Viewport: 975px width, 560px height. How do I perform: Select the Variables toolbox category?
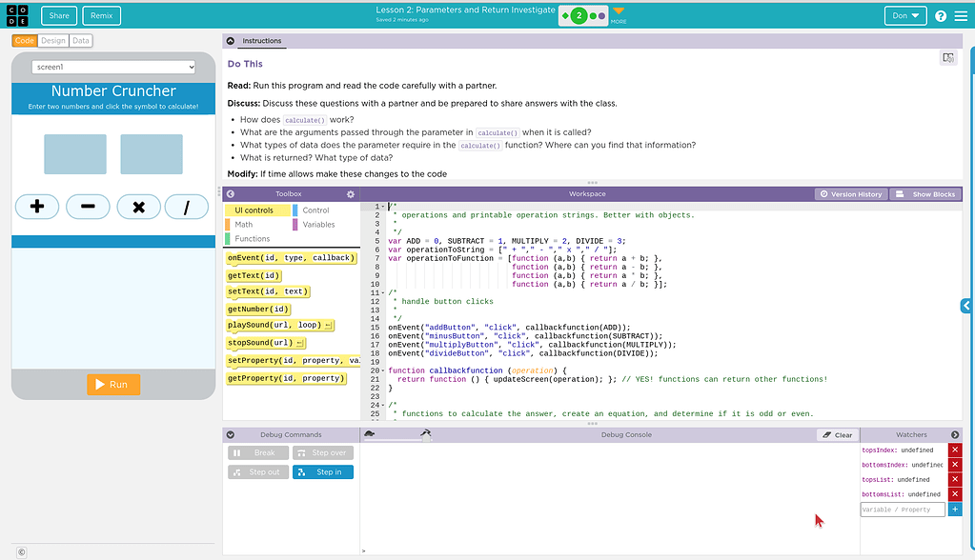click(318, 225)
